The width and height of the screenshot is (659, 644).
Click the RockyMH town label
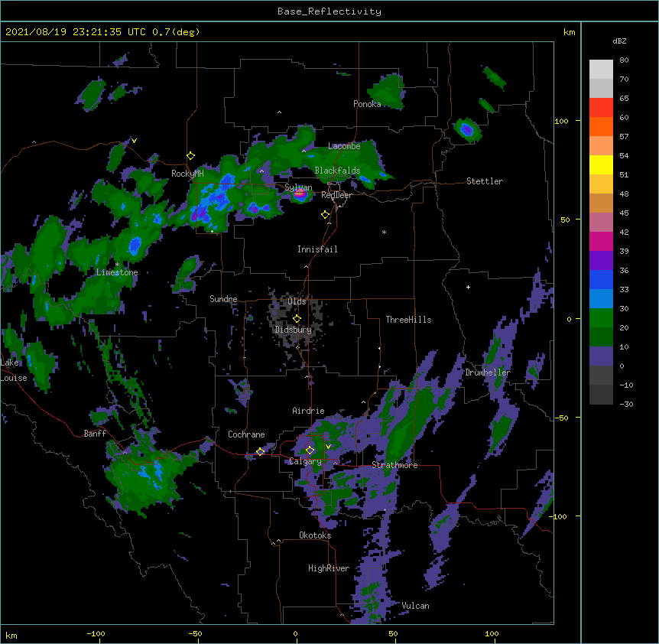click(187, 174)
